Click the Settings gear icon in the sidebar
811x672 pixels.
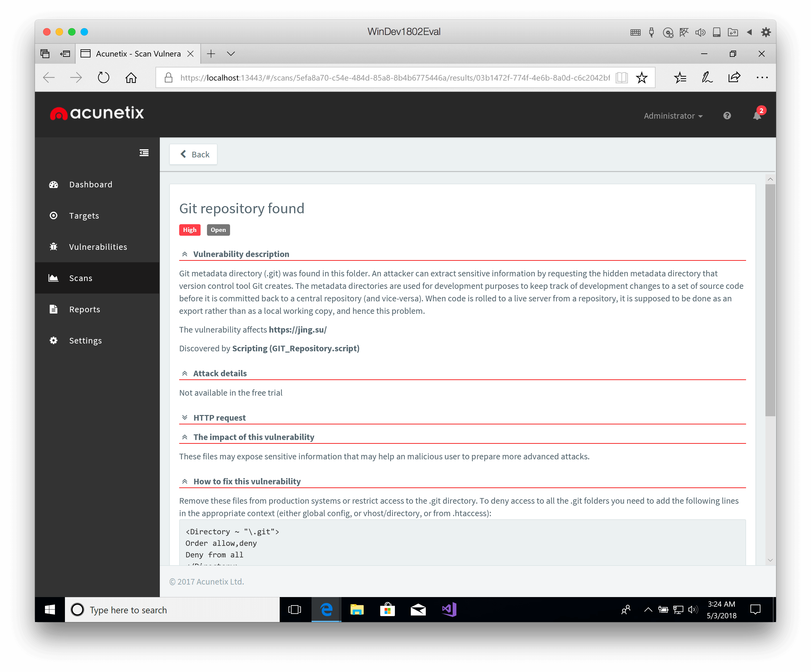click(54, 340)
